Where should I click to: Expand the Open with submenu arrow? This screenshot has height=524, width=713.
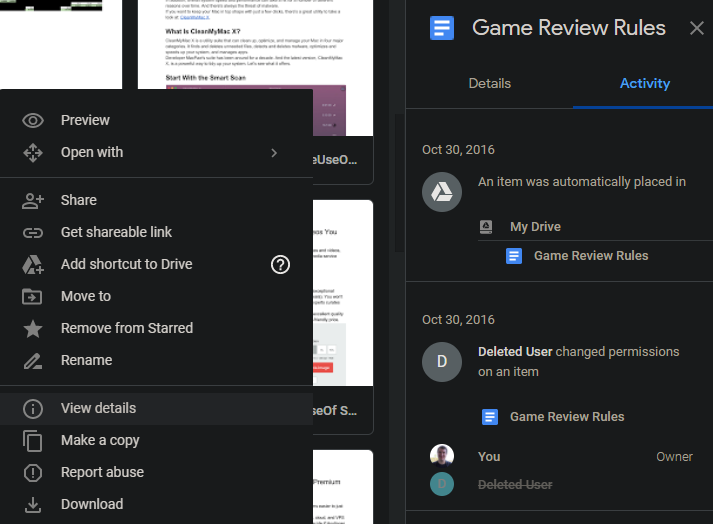(274, 152)
